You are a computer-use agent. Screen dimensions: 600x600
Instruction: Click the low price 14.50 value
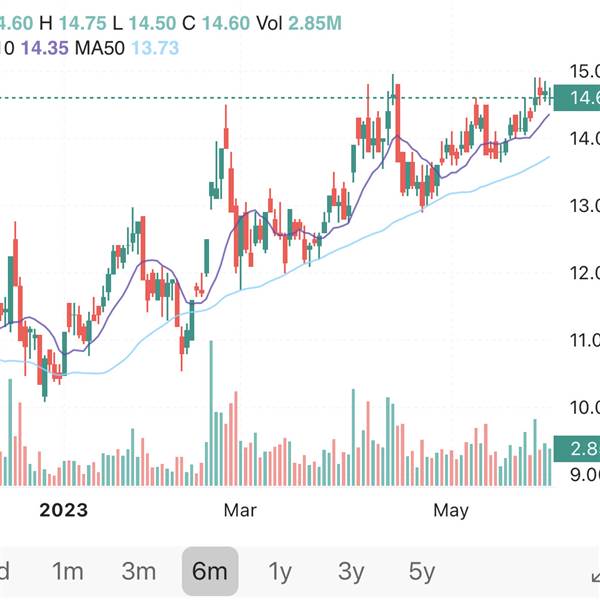(x=152, y=23)
